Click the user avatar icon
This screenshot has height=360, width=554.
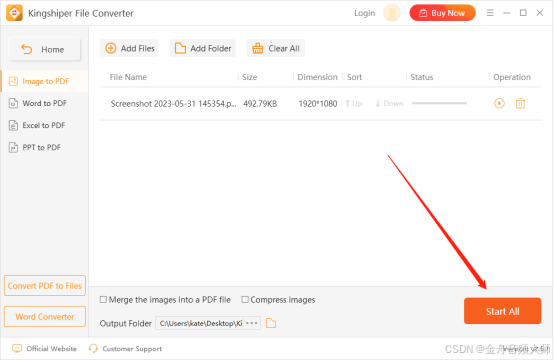tap(391, 13)
